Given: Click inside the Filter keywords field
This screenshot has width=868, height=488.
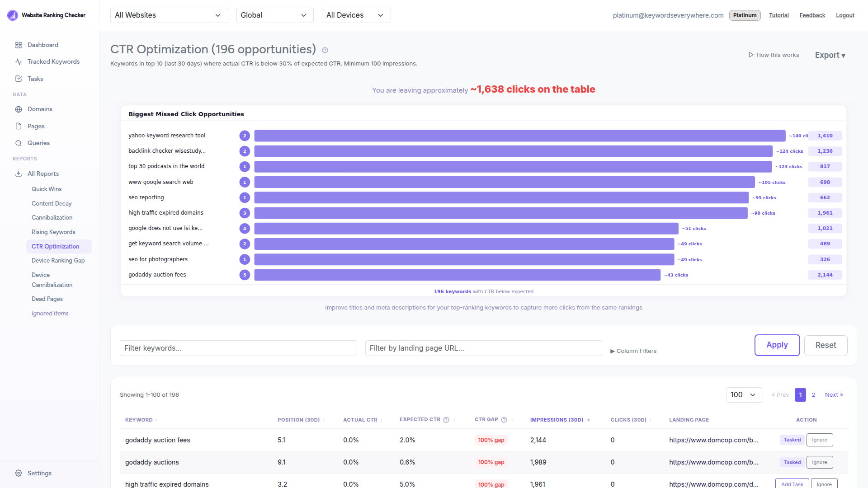Looking at the screenshot, I should (238, 348).
